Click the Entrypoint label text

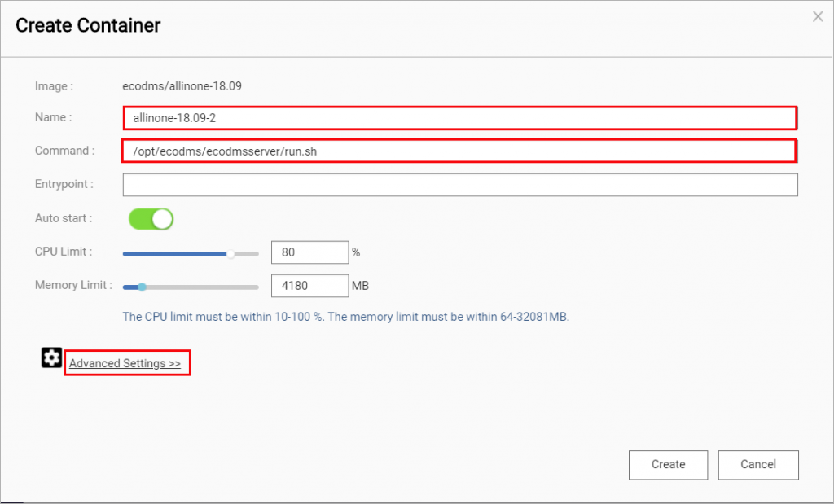64,184
